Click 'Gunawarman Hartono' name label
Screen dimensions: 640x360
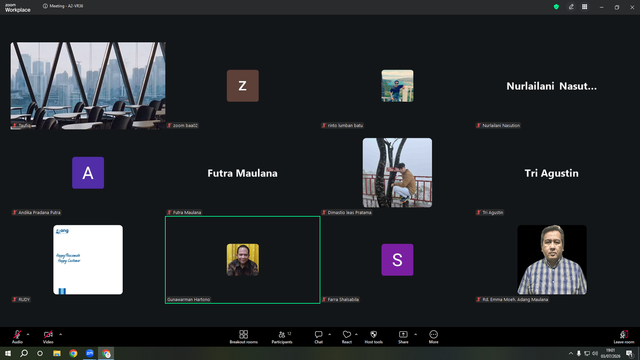(189, 299)
